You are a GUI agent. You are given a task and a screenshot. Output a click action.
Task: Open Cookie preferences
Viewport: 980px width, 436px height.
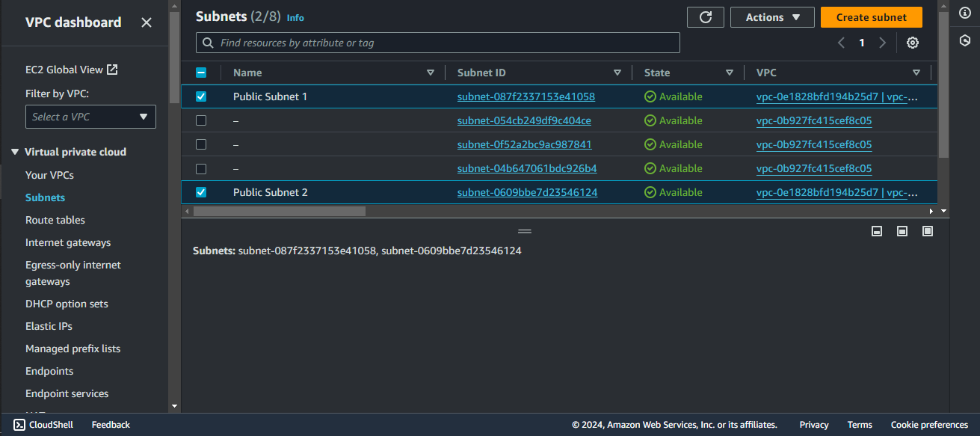tap(929, 425)
